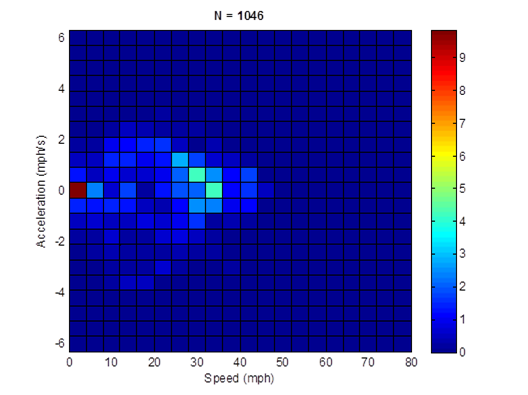
Task: Click the speed axis origin tick label 0
Action: coord(69,362)
